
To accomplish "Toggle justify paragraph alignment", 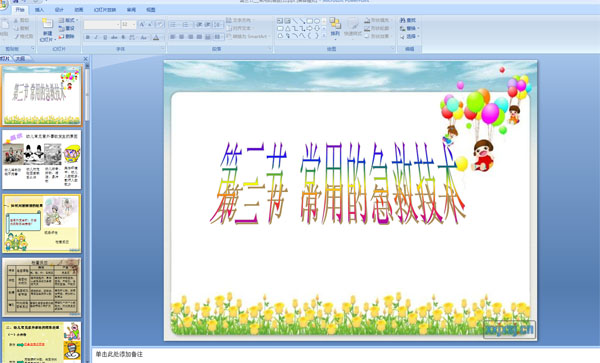I will 199,37.
